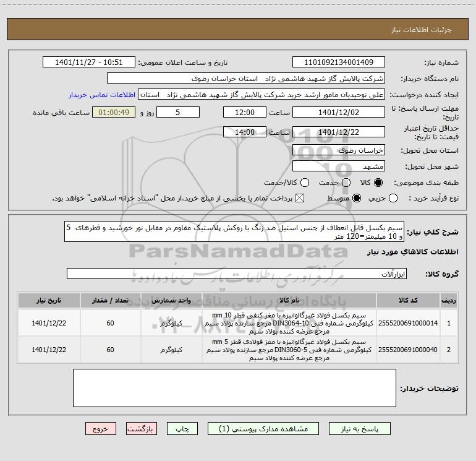This screenshot has height=461, width=476.
Task: Click the شماره نیاز number field
Action: tap(339, 62)
